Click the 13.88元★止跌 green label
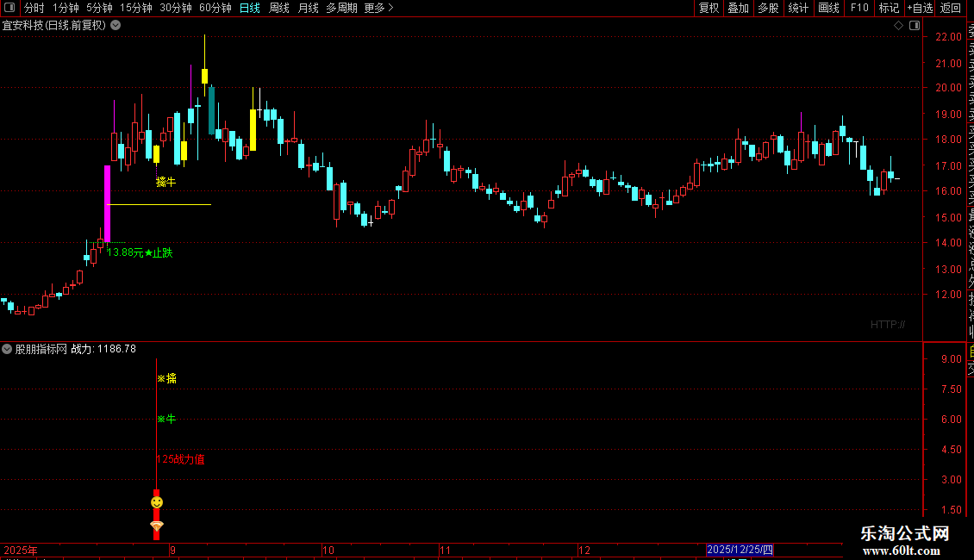The image size is (974, 560). point(140,252)
